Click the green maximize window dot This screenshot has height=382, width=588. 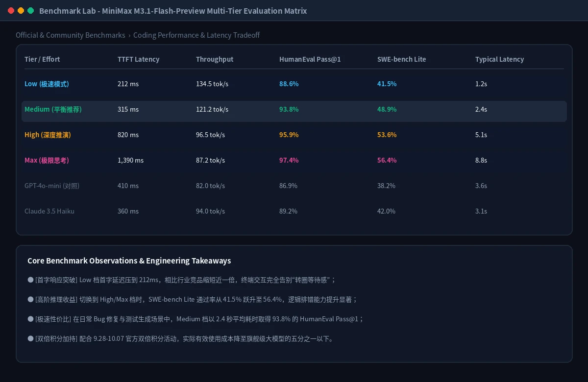[30, 11]
